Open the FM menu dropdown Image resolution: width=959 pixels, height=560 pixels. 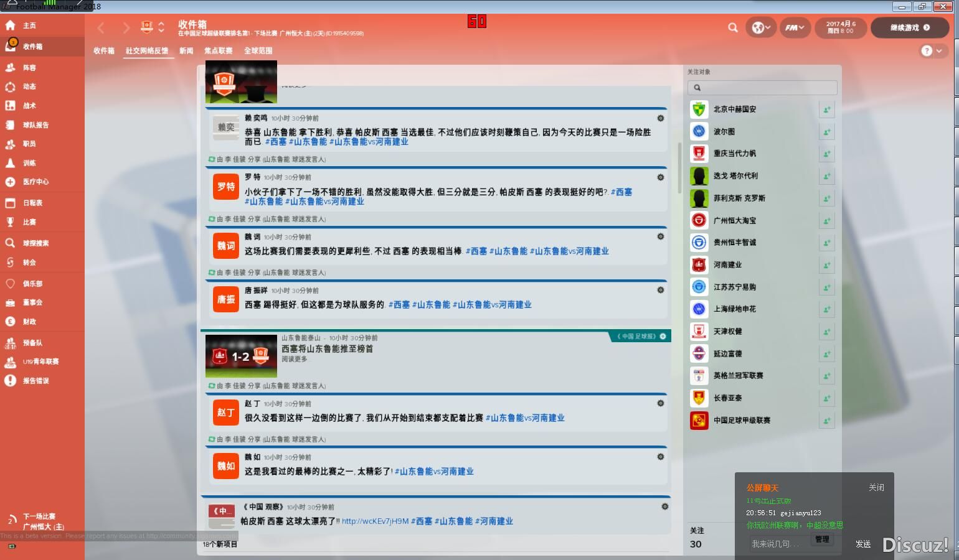pyautogui.click(x=795, y=27)
